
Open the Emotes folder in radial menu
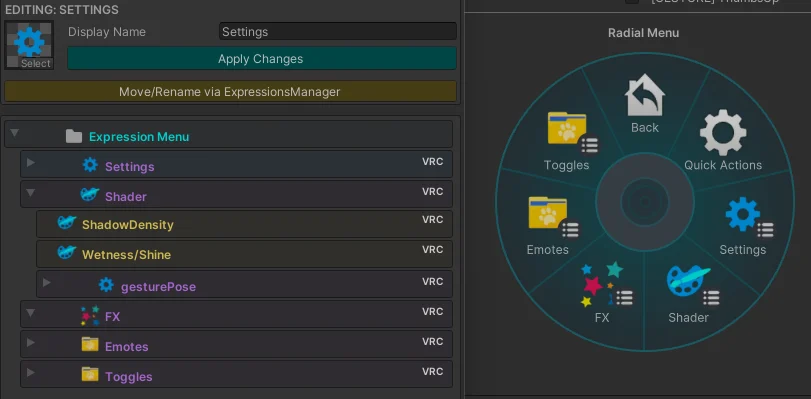coord(547,213)
